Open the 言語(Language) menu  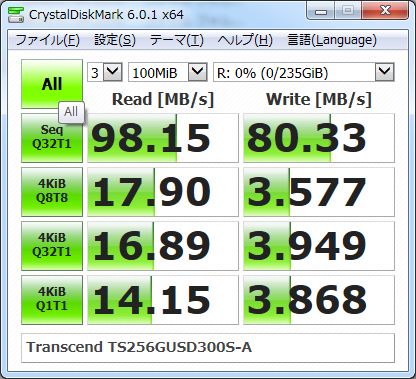coord(332,40)
